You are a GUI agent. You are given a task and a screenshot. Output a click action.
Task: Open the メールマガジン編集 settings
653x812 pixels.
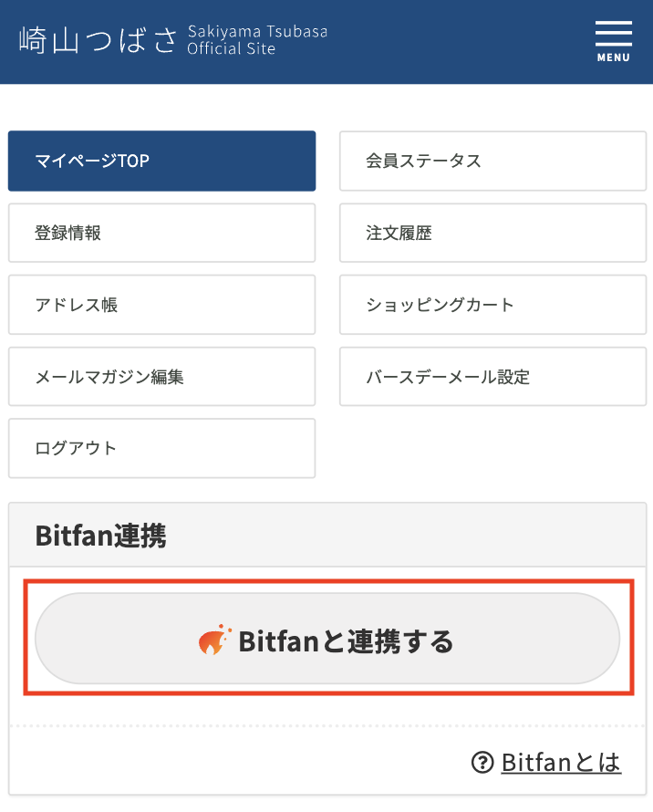point(161,376)
